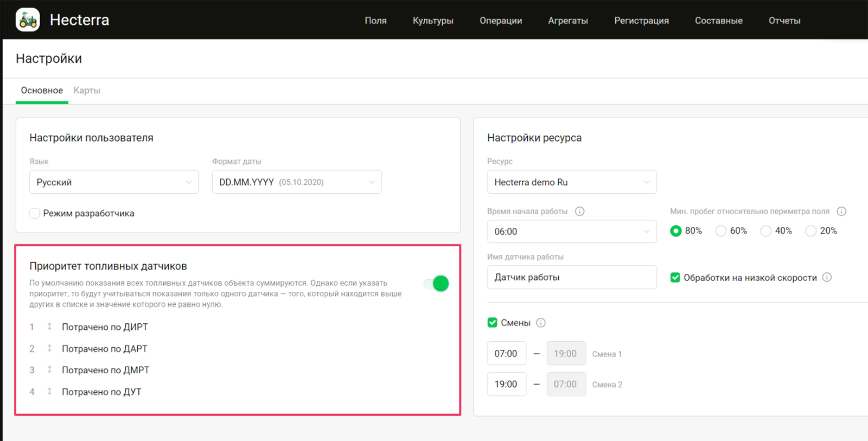Open the Составные menu item
868x441 pixels.
(x=719, y=21)
